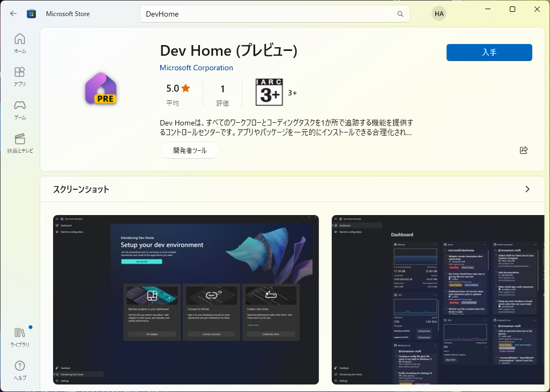This screenshot has width=550, height=392.
Task: Open the Microsoft Corporation publisher link
Action: point(196,68)
